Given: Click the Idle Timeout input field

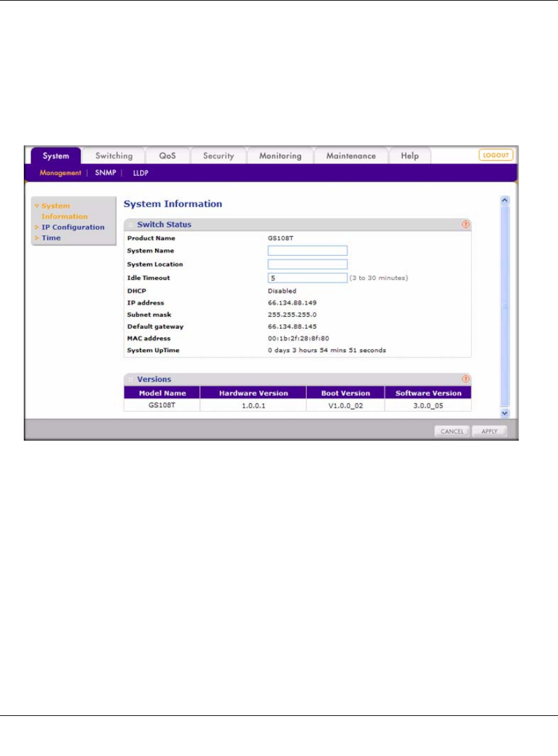Looking at the screenshot, I should pos(307,278).
